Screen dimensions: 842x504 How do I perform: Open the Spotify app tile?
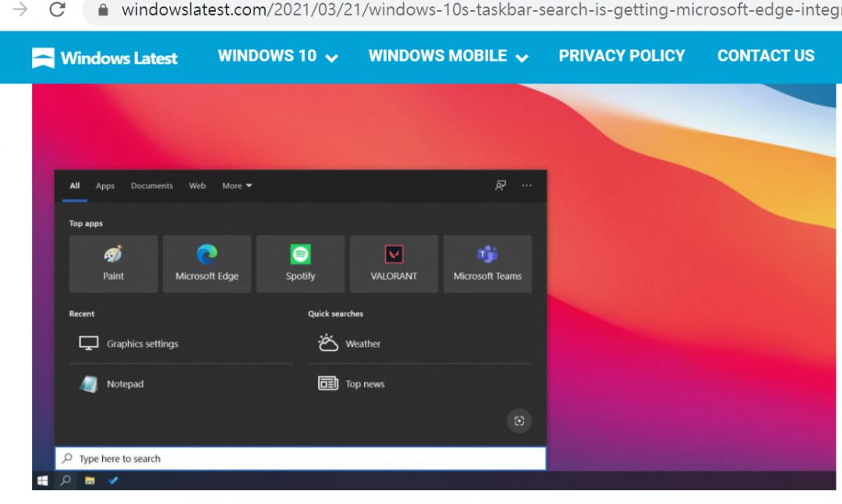point(300,263)
